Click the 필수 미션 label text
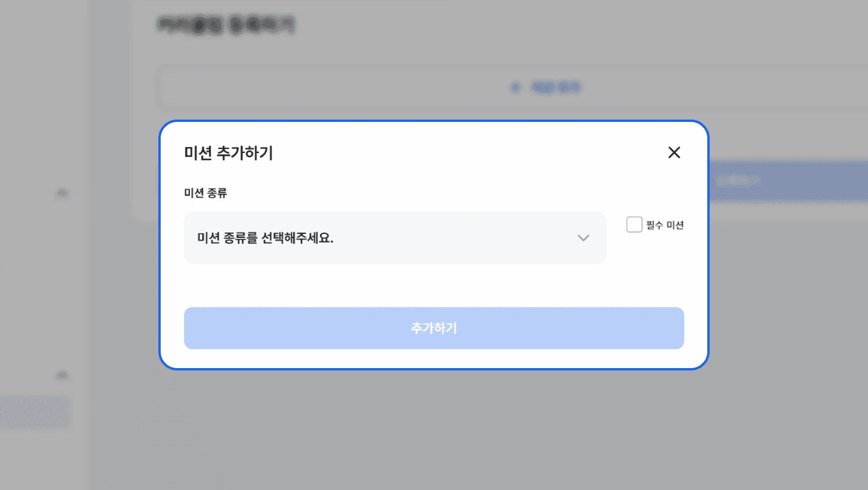This screenshot has height=490, width=868. [x=665, y=225]
